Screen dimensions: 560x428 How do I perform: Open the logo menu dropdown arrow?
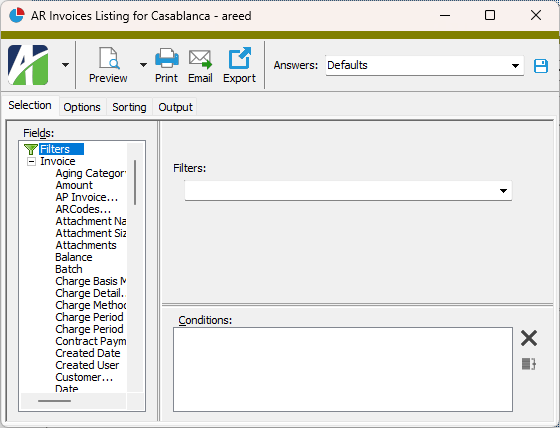click(x=65, y=65)
